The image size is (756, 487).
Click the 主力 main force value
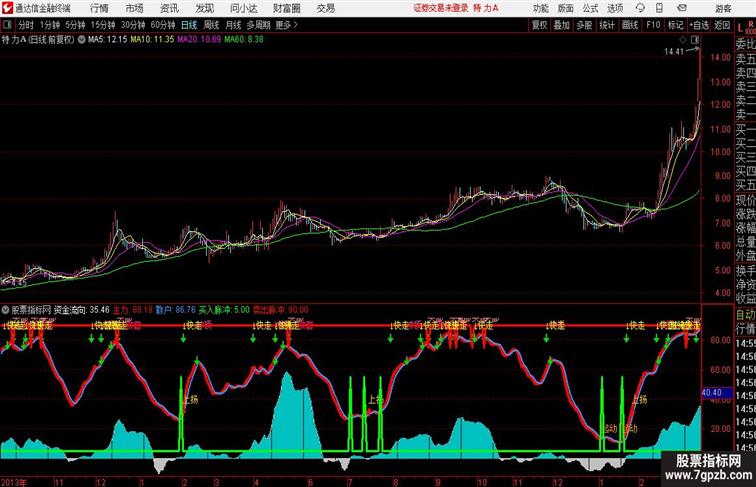click(133, 310)
